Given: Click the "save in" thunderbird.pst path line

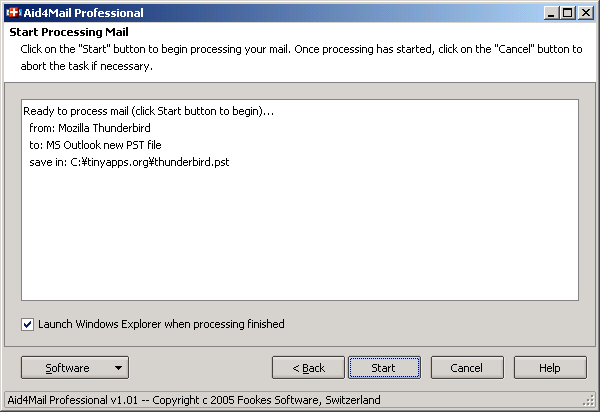Looking at the screenshot, I should (x=129, y=162).
